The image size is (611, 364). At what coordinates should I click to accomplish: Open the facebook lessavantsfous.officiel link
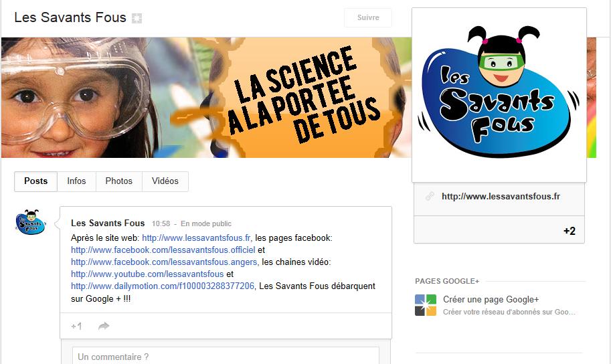coord(163,250)
